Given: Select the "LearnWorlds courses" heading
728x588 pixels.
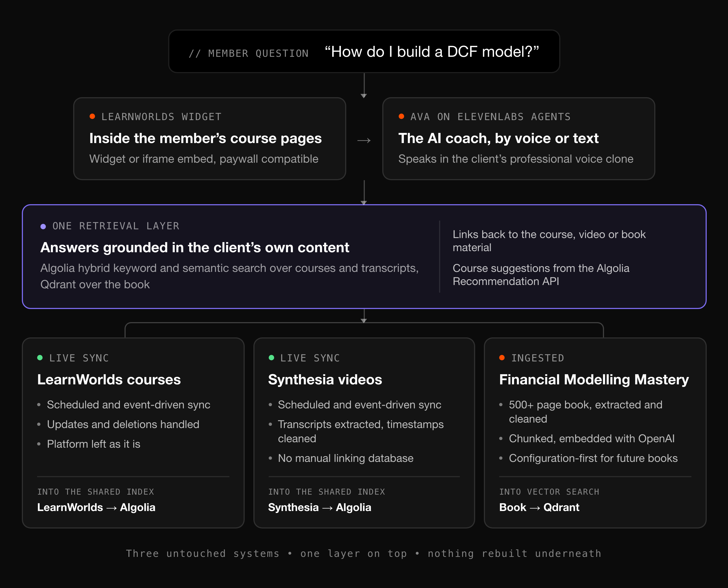Looking at the screenshot, I should [109, 379].
